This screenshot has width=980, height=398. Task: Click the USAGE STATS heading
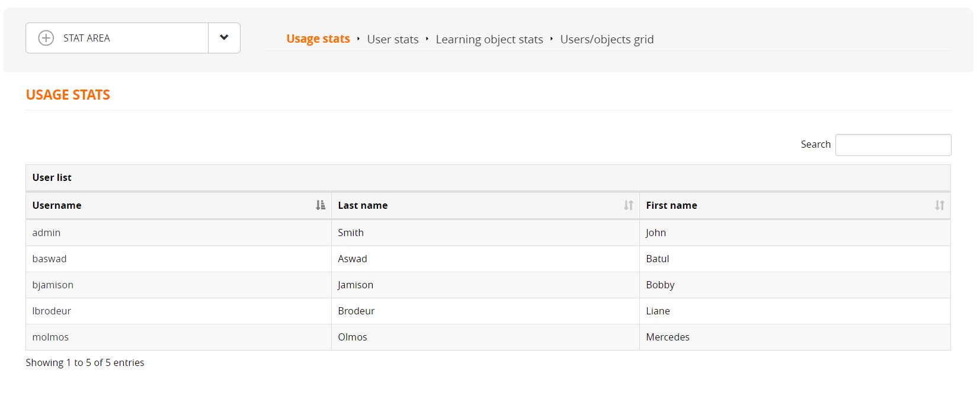coord(68,95)
